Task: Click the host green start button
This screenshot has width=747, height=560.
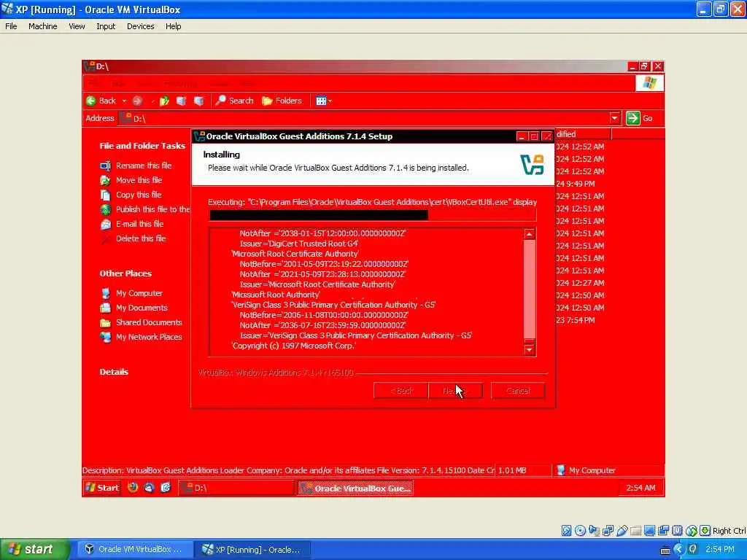Action: coord(34,549)
